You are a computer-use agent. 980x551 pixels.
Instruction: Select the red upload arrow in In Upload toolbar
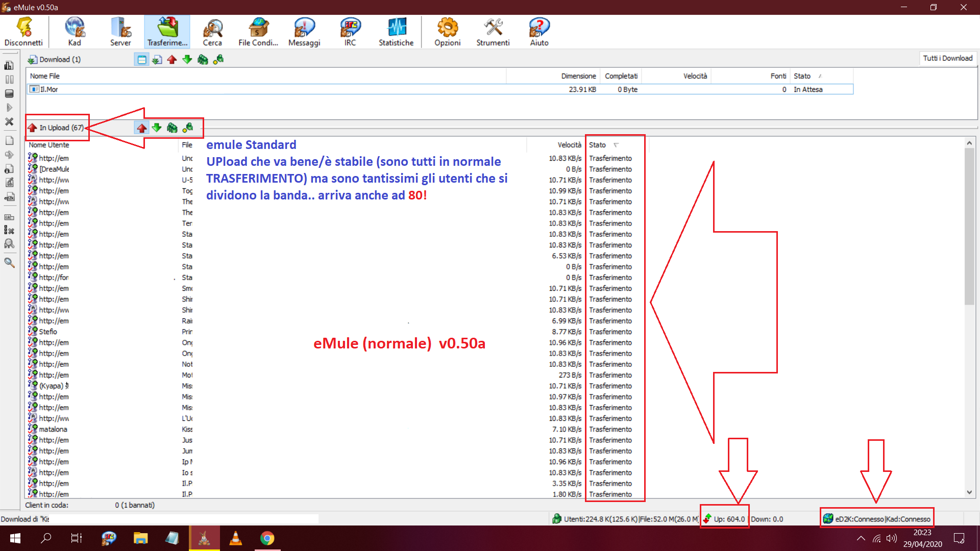(141, 128)
